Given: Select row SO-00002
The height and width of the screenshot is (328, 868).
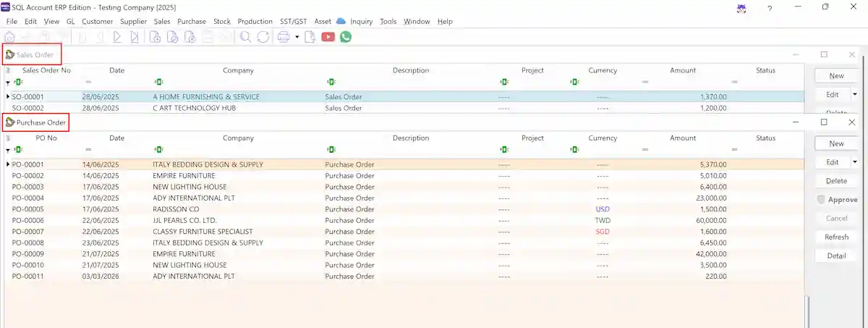Looking at the screenshot, I should tap(404, 108).
